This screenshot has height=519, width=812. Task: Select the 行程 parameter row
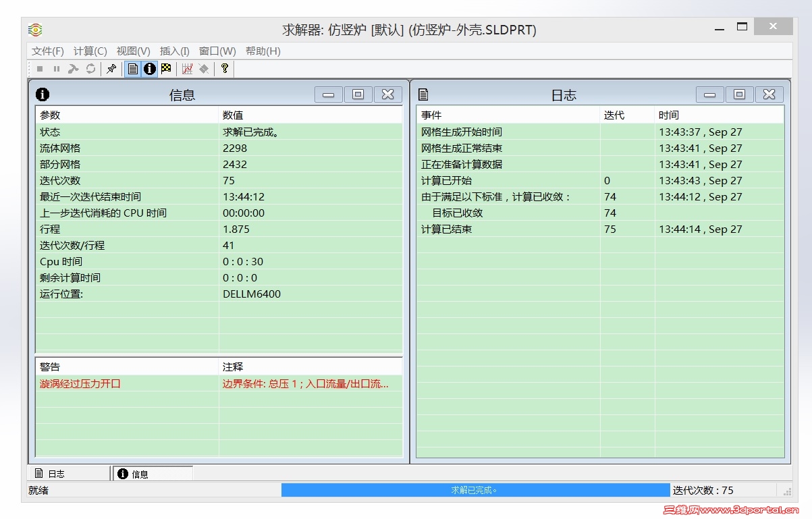click(x=219, y=229)
